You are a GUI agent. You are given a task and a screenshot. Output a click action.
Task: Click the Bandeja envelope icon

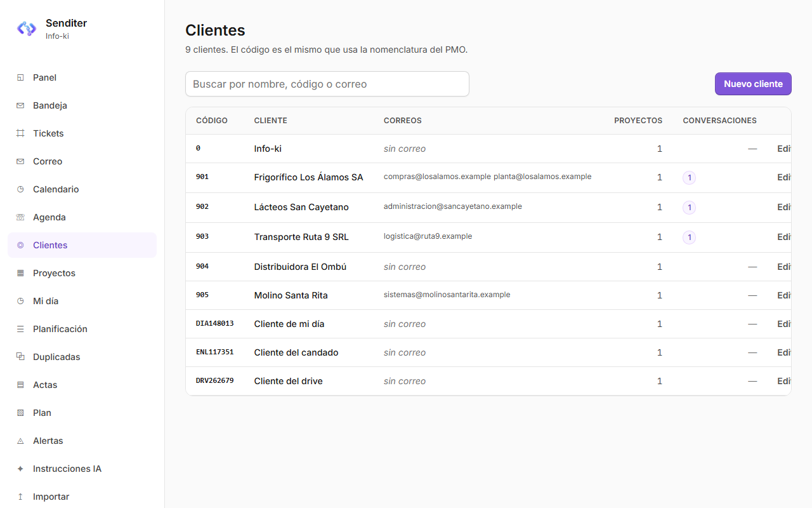pyautogui.click(x=20, y=105)
